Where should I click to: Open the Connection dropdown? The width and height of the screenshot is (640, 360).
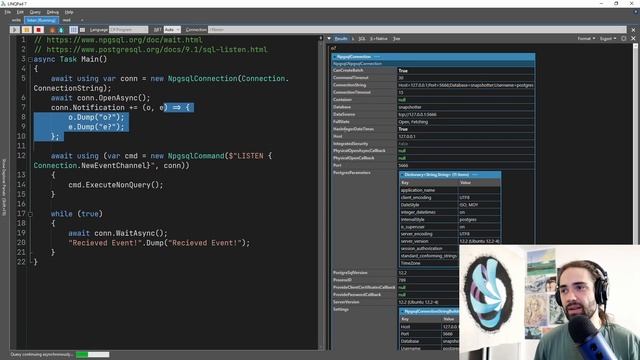tap(418, 30)
